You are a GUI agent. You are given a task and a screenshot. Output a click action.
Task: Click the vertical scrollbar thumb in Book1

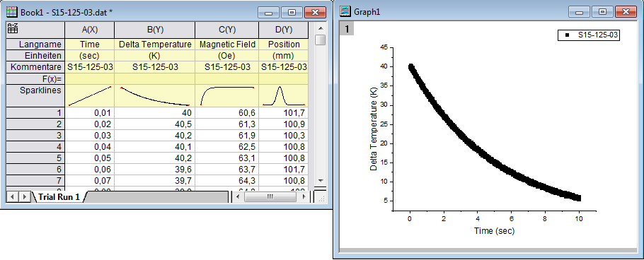click(321, 40)
